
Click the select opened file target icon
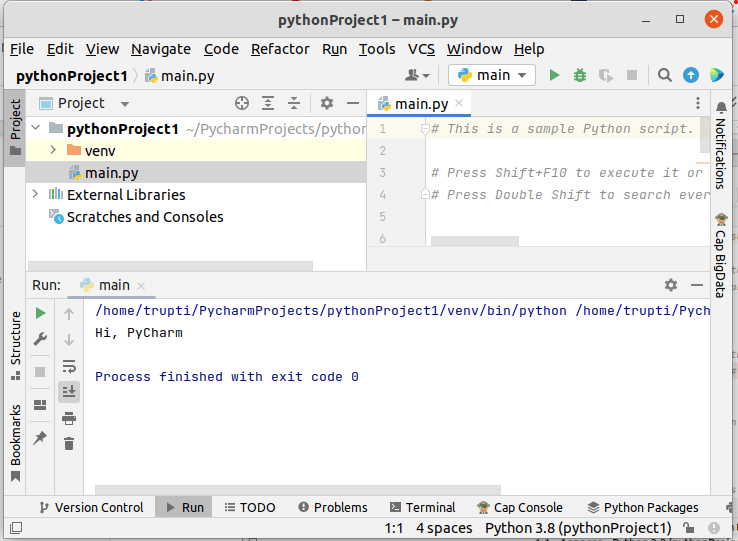coord(241,103)
